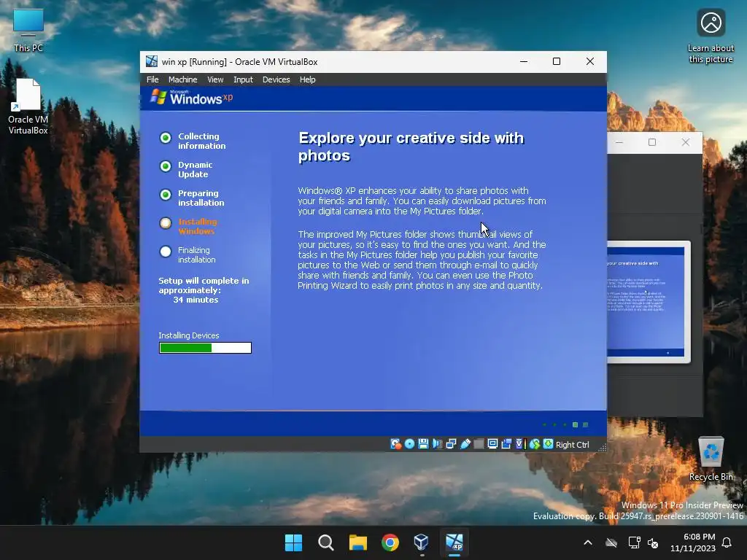Select the Recycle Bin desktop icon
Screen dimensions: 747x560
point(711,459)
